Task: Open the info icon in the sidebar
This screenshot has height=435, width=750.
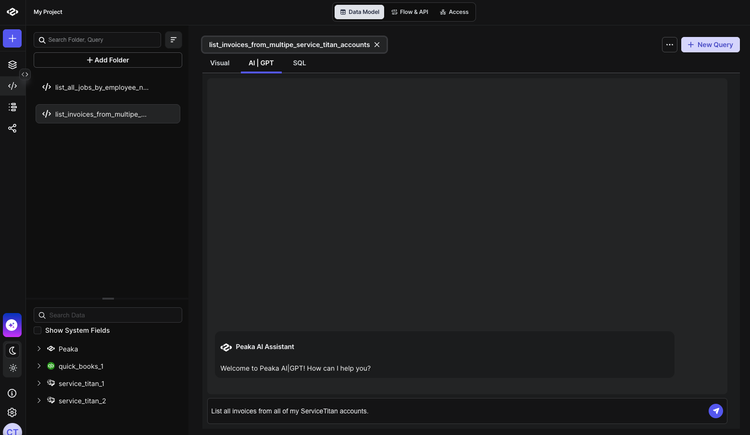Action: (x=12, y=393)
